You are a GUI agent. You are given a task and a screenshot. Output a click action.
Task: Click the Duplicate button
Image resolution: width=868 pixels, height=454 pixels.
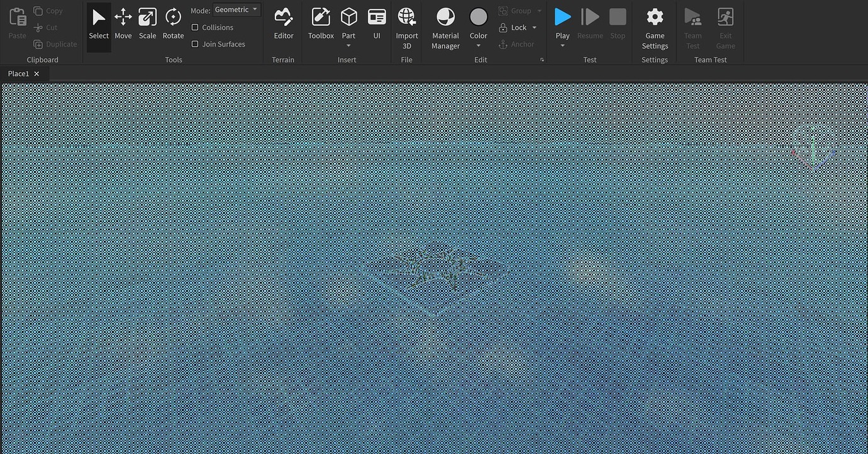(x=55, y=44)
